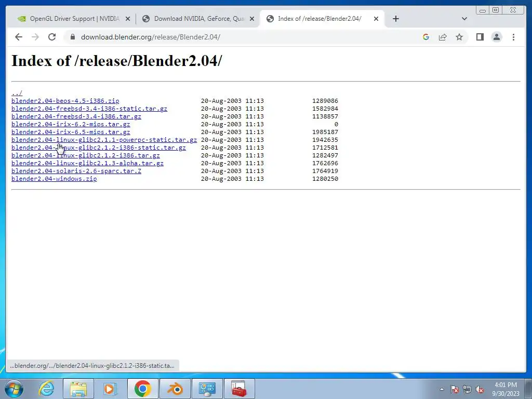Click muted volume tray icon
Viewport: 532px width, 399px height.
click(x=480, y=389)
